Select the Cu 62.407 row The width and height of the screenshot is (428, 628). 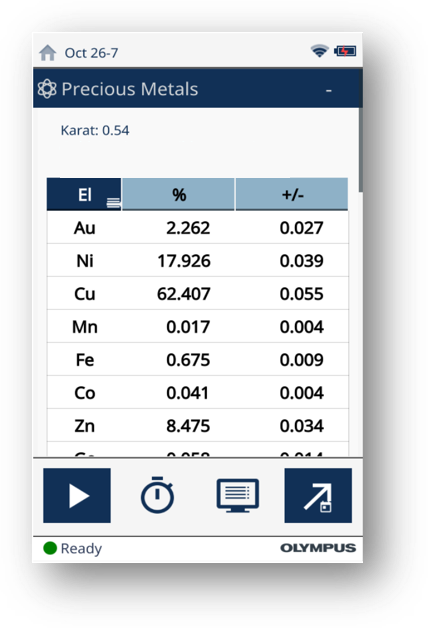[198, 294]
